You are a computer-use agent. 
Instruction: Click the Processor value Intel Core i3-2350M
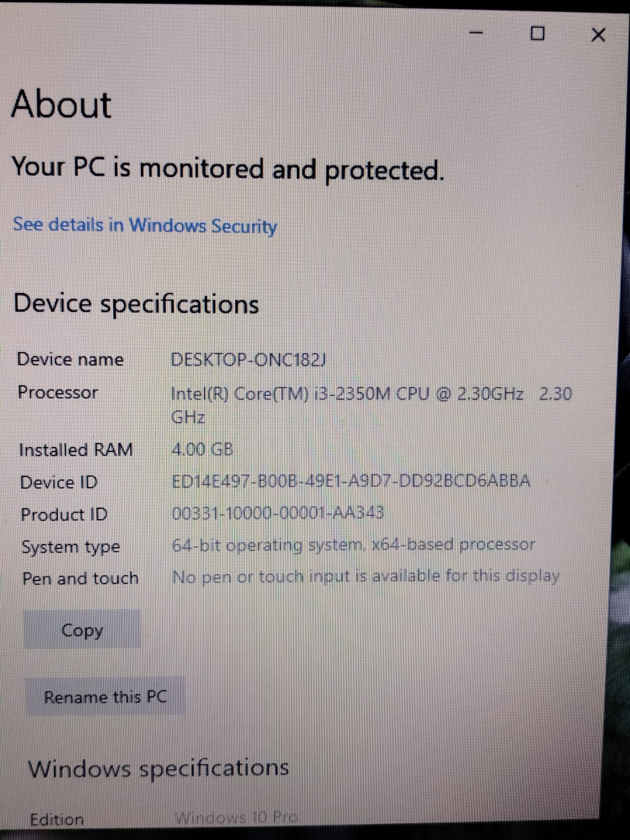coord(372,405)
